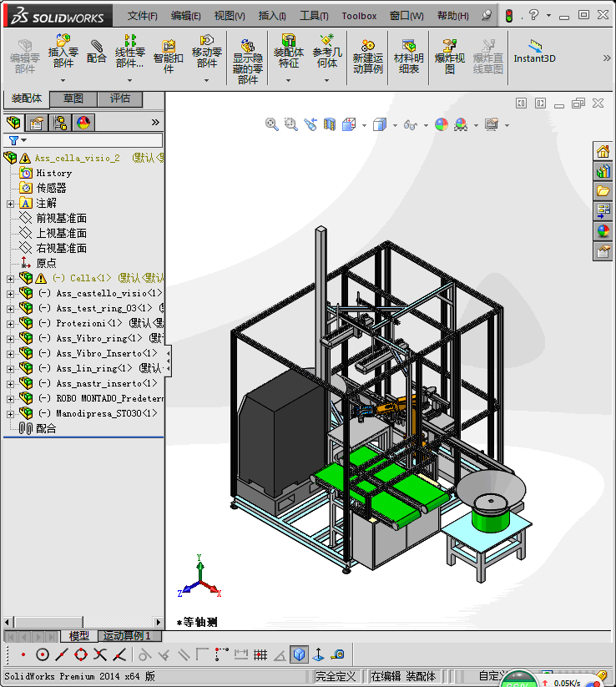Expand Protezioni<1> node
This screenshot has width=616, height=687.
point(10,324)
